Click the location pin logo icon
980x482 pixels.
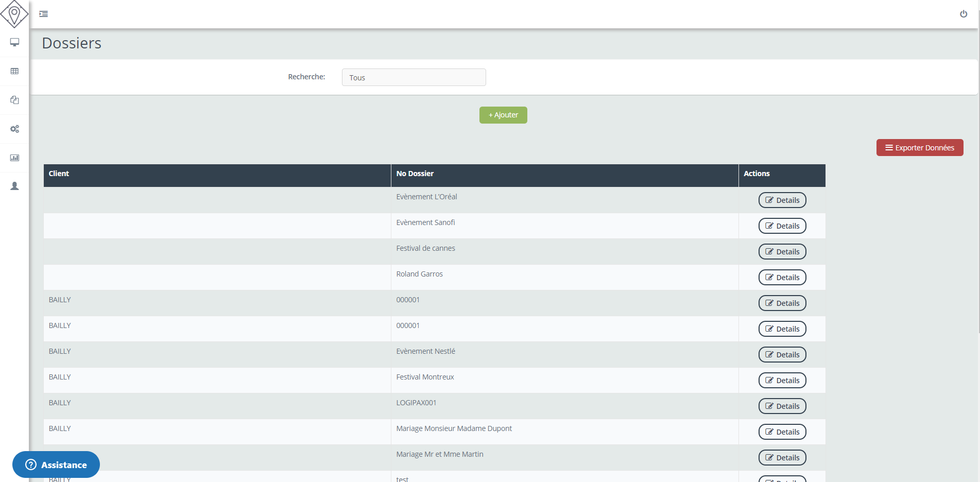14,14
